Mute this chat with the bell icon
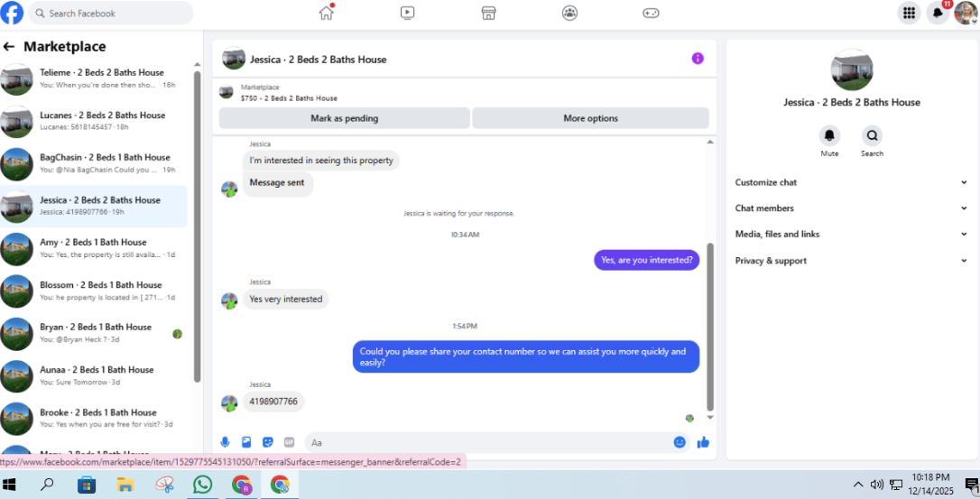This screenshot has height=499, width=980. click(x=829, y=135)
